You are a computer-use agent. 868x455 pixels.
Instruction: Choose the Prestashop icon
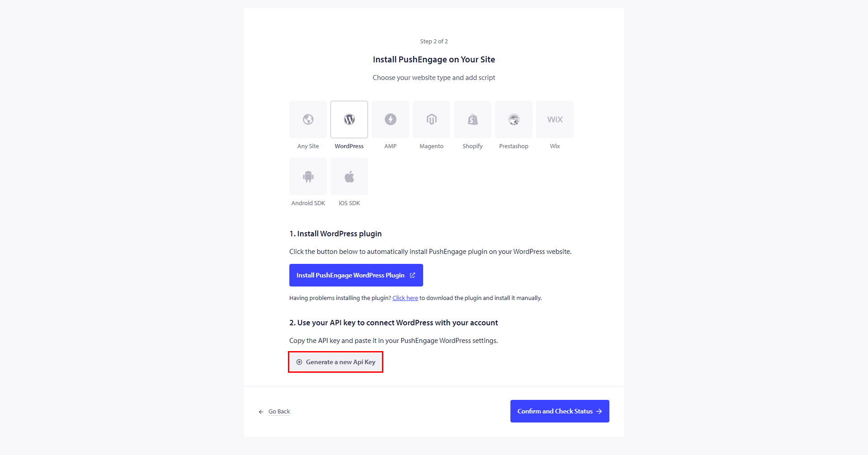(x=514, y=119)
